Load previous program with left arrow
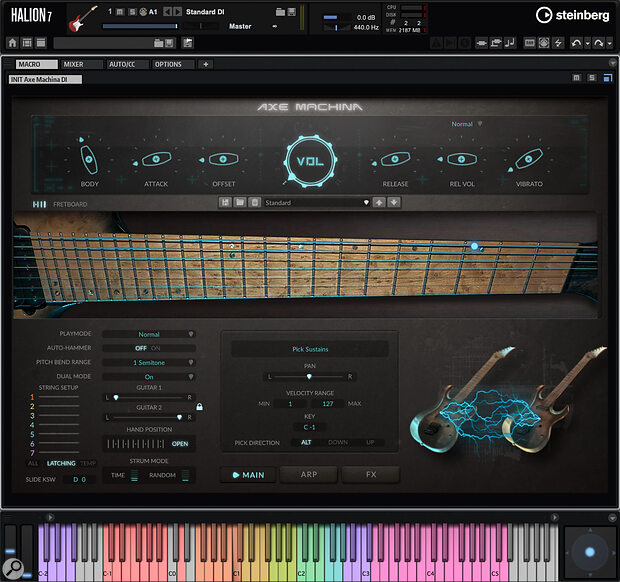620x582 pixels. [168, 12]
